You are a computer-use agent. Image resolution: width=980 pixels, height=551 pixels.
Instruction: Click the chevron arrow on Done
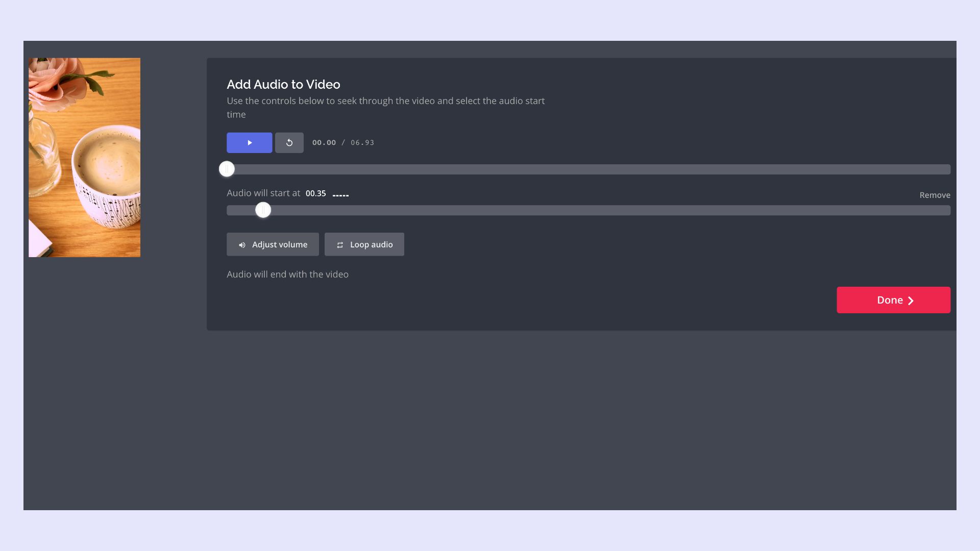[911, 300]
